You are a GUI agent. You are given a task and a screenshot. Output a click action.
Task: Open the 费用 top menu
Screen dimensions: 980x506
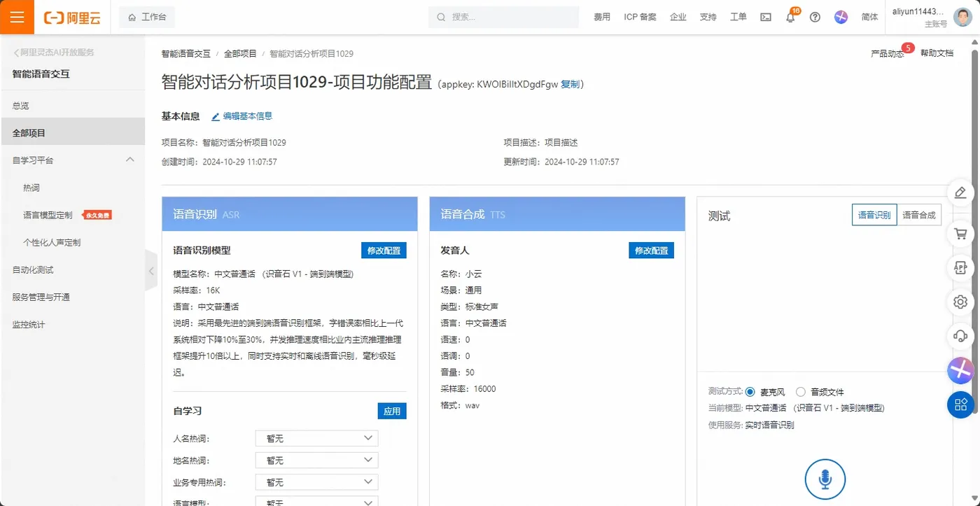pos(602,17)
